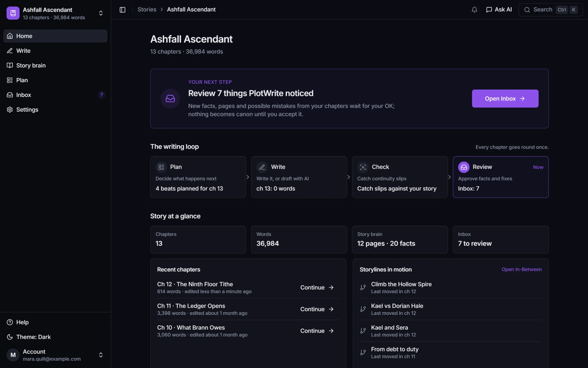
Task: Expand the Ashfall Ascendant story switcher
Action: click(101, 13)
